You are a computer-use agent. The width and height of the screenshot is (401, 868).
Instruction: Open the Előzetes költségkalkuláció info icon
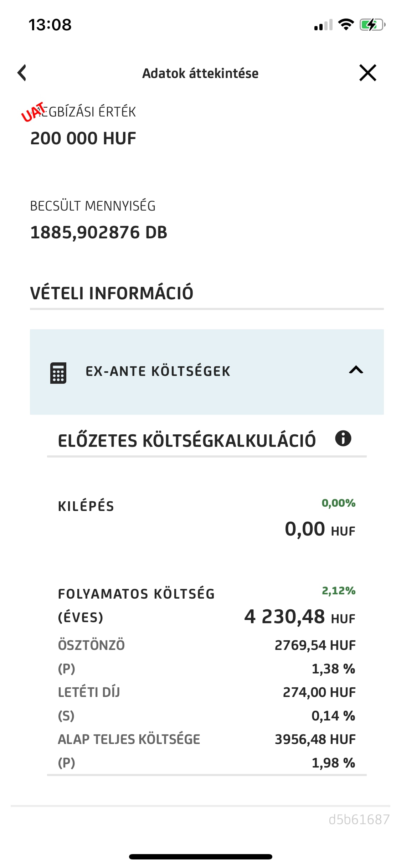[x=343, y=438]
